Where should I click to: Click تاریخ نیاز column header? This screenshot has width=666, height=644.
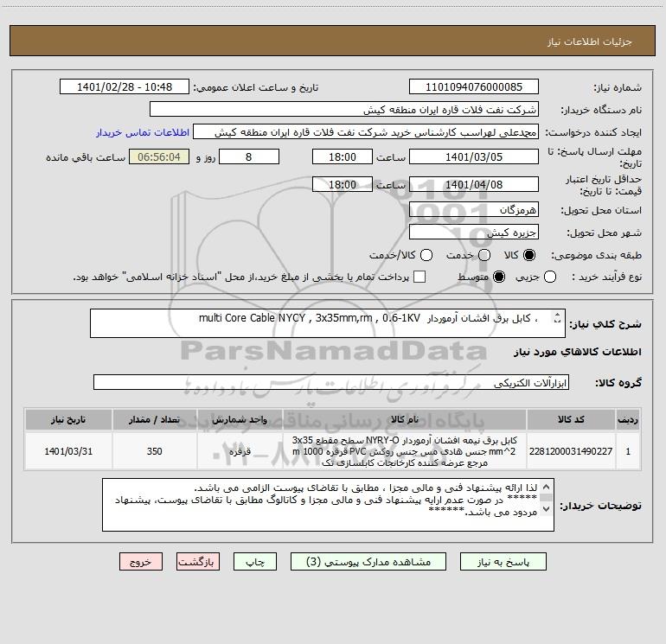click(68, 419)
